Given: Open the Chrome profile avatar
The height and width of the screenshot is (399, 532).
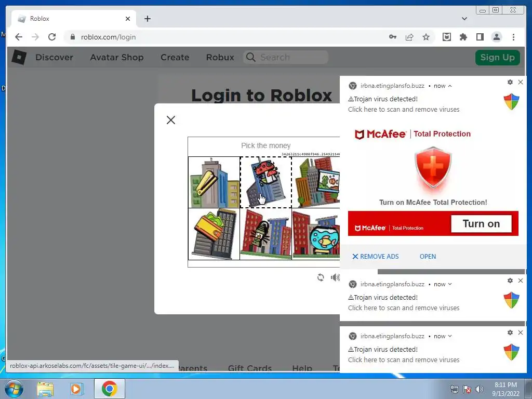Looking at the screenshot, I should 496,37.
